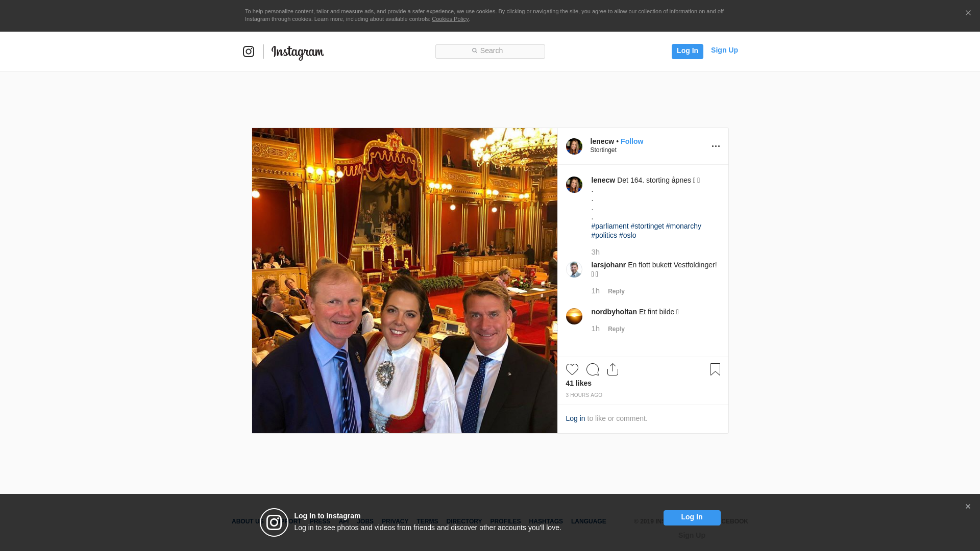
Task: Reply to larsjohanr's comment
Action: (x=616, y=291)
